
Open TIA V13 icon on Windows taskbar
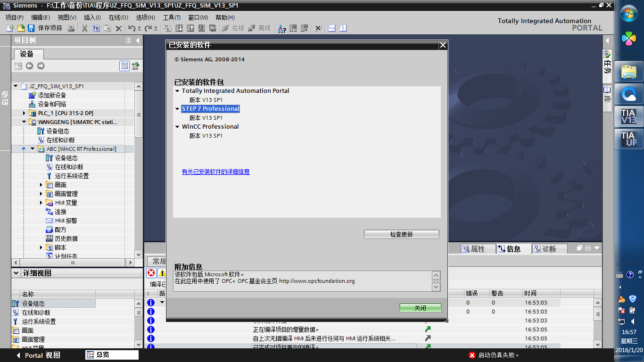(x=628, y=116)
